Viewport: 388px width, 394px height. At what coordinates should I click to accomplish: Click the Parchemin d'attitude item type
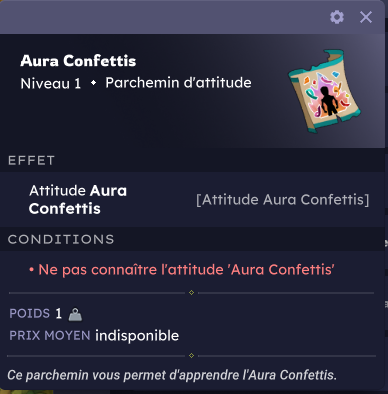point(178,83)
